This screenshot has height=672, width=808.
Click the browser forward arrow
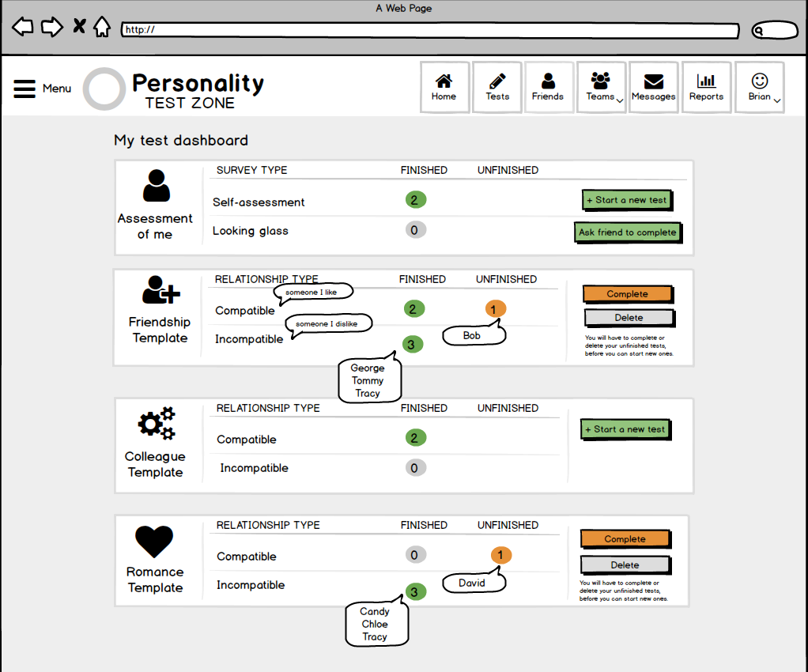(x=51, y=27)
